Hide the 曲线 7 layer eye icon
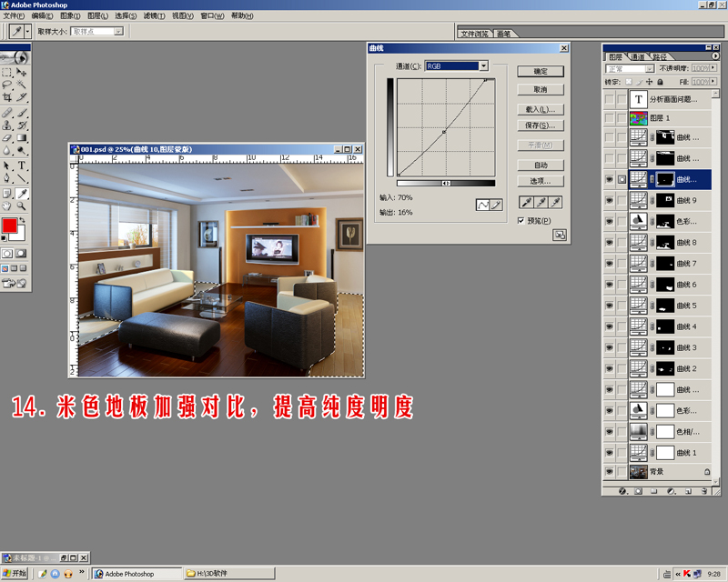The height and width of the screenshot is (582, 728). [x=609, y=263]
